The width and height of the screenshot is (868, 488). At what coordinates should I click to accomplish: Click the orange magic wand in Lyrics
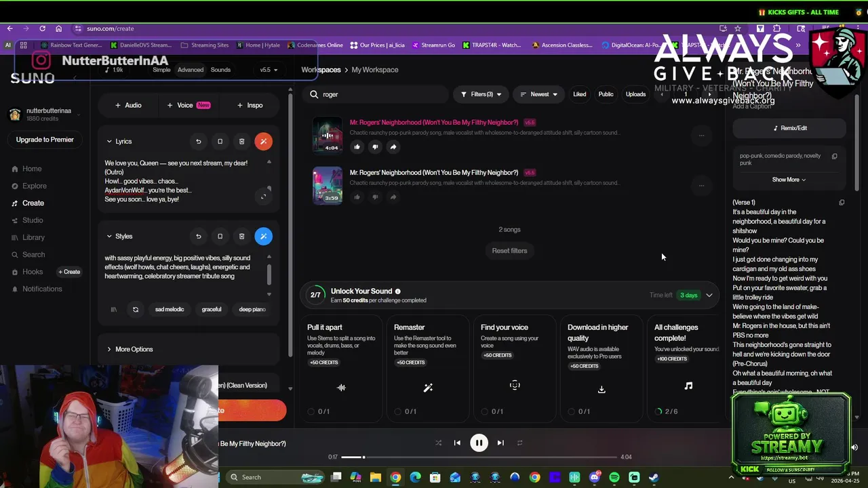pyautogui.click(x=263, y=141)
